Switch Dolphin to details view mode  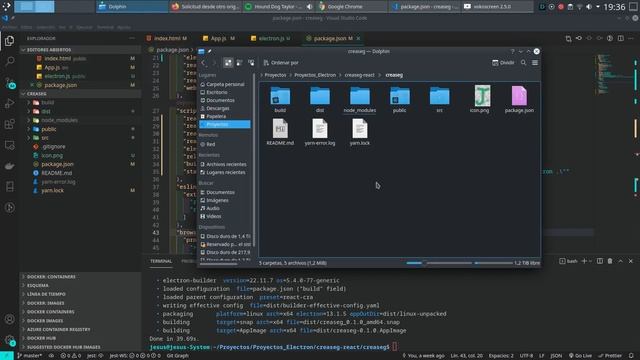251,62
